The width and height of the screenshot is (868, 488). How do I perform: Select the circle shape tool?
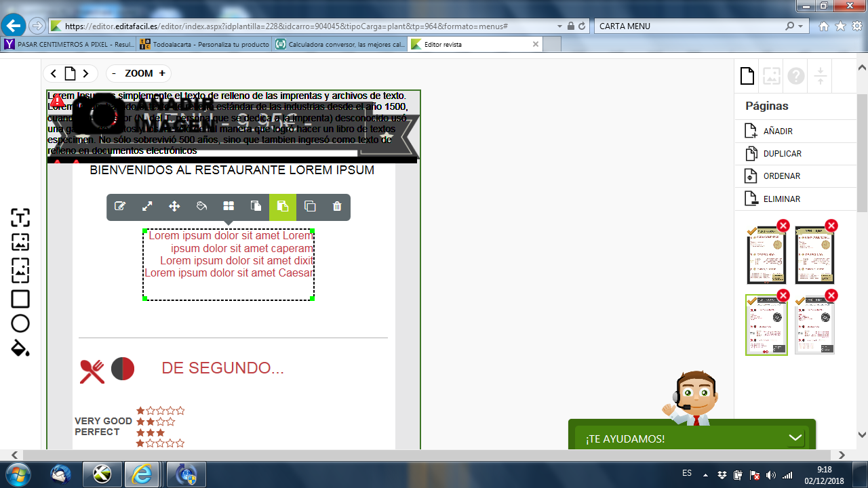coord(20,323)
